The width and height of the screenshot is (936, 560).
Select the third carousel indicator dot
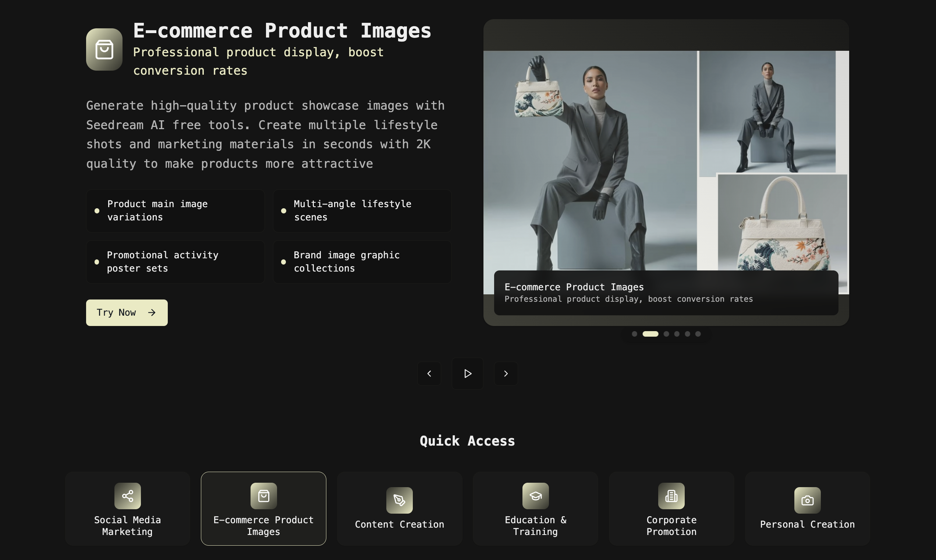(x=666, y=334)
